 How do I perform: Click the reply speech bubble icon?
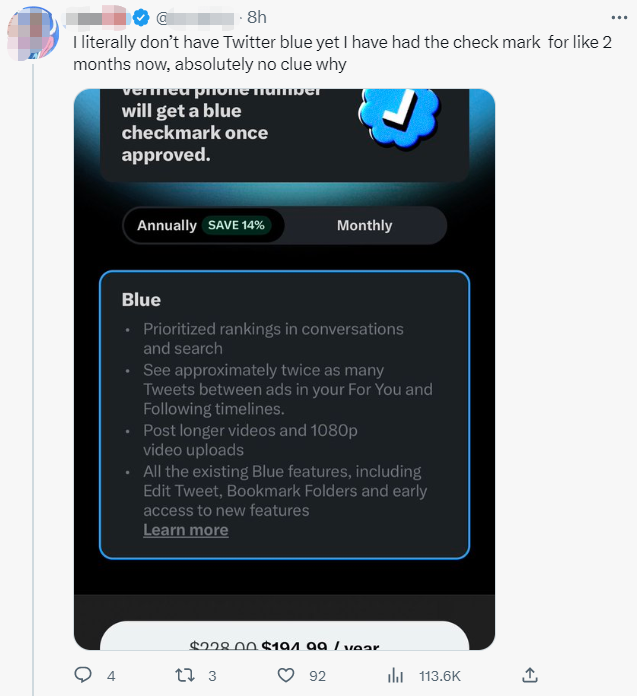coord(83,675)
